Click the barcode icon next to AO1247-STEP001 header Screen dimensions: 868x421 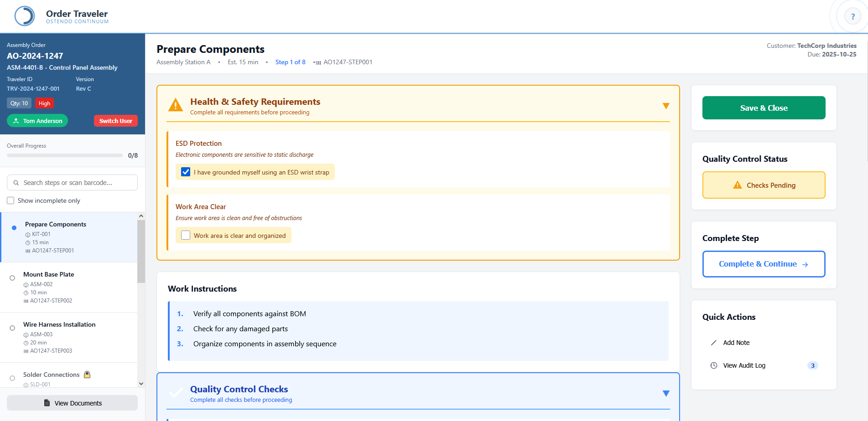[318, 62]
